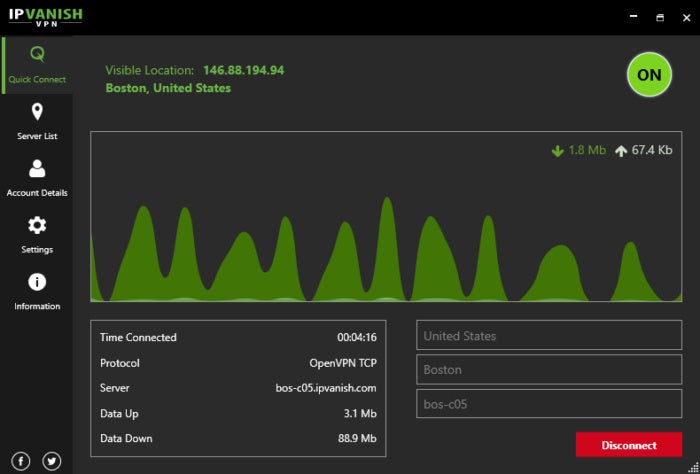Select the Settings label

(37, 249)
